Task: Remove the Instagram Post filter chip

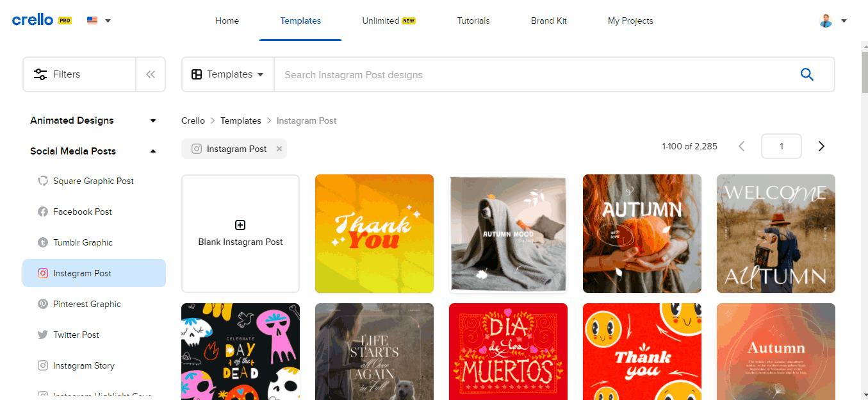Action: (x=279, y=149)
